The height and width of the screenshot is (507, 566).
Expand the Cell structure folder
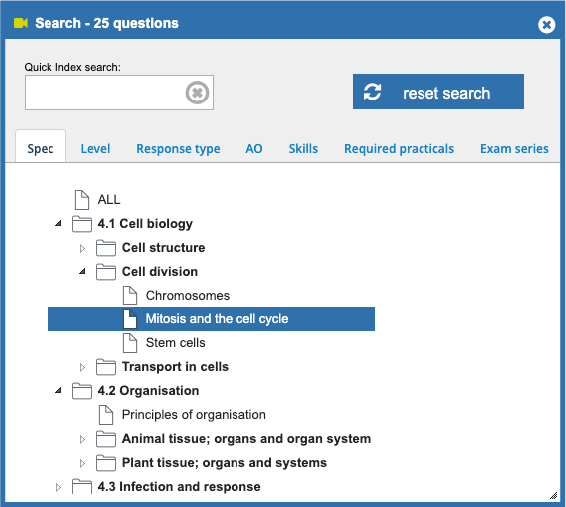pyautogui.click(x=82, y=248)
